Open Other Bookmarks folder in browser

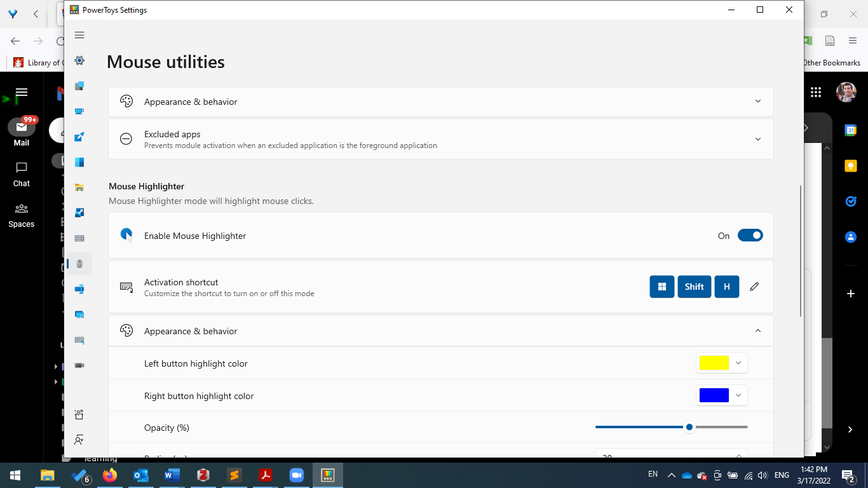832,62
